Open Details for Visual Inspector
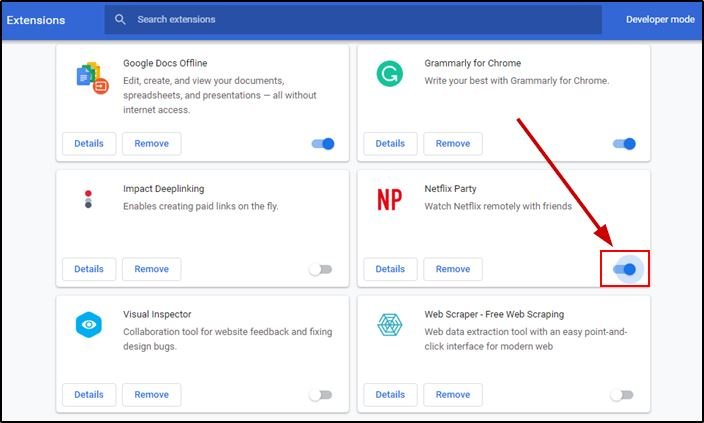 [x=89, y=395]
